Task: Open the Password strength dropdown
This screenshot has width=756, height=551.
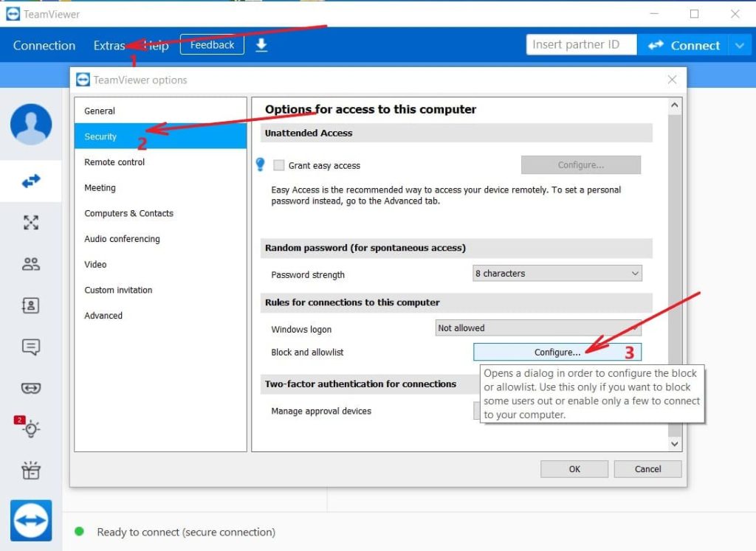Action: coord(557,273)
